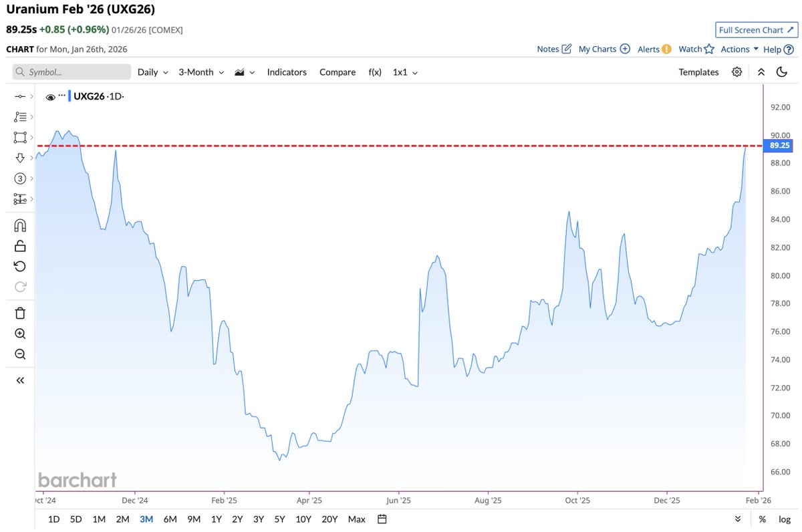
Task: Click the Watch link
Action: 690,49
